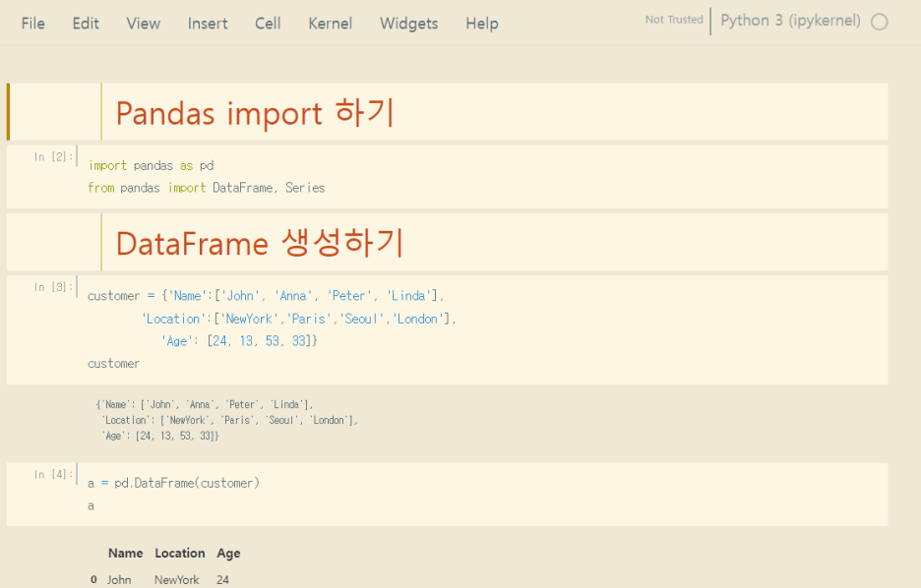Open the Widgets menu
Viewport: 921px width, 588px height.
pos(408,24)
